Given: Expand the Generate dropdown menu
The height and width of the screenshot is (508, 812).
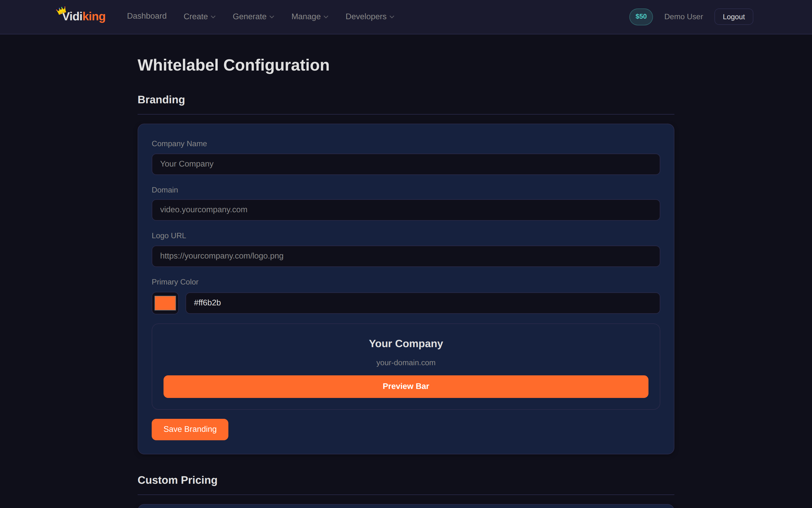Looking at the screenshot, I should coord(253,16).
